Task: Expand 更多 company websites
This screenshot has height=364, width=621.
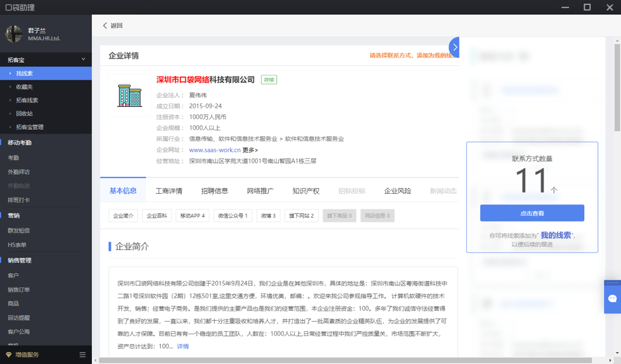Action: click(250, 150)
